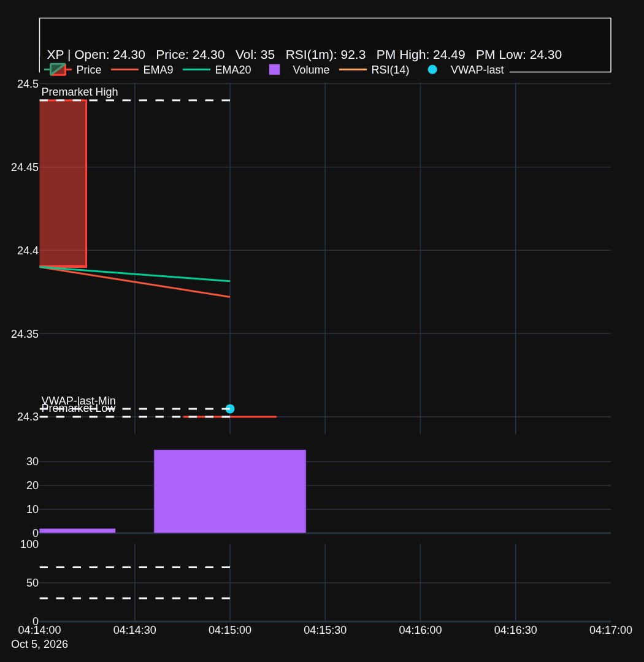
Task: Click the 24.45 price axis label
Action: coord(25,167)
